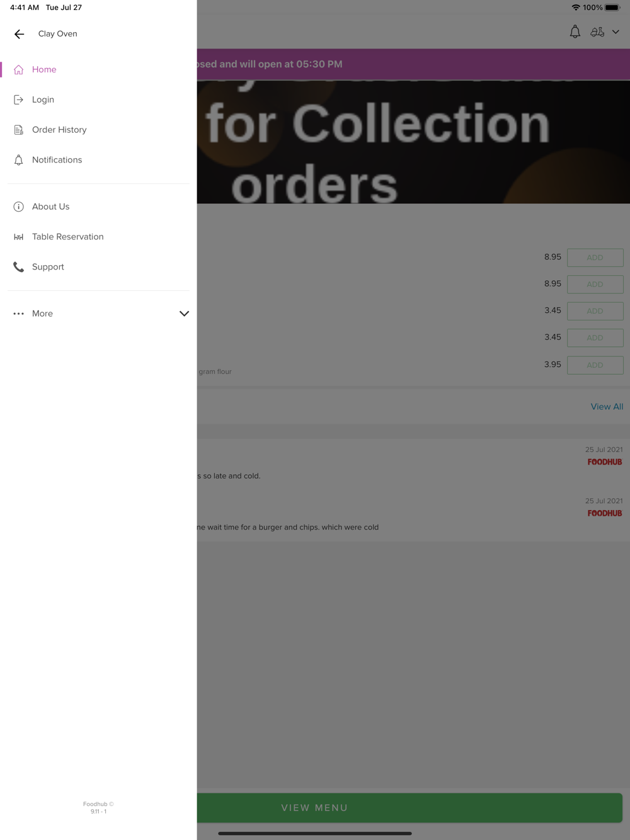Open Order History menu item
The width and height of the screenshot is (630, 840).
click(98, 130)
